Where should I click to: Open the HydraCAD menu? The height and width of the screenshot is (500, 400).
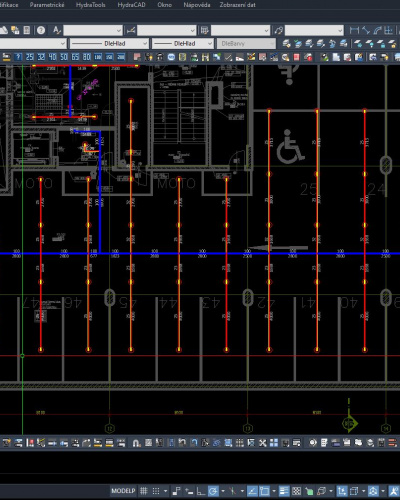131,5
